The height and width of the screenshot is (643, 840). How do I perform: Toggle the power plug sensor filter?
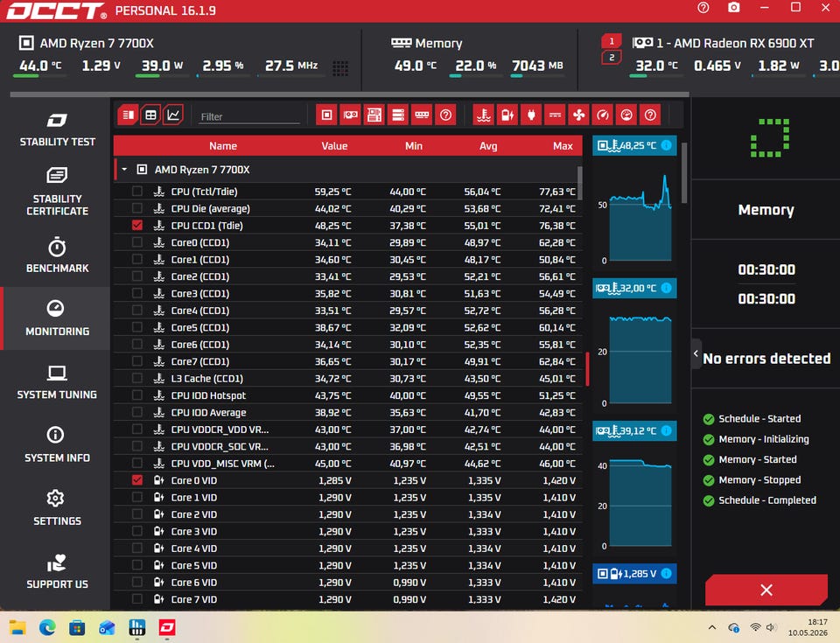531,115
